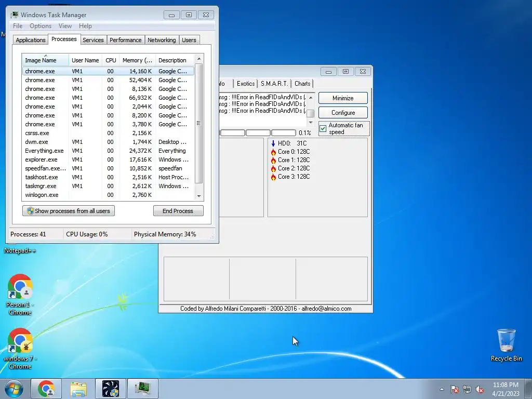This screenshot has width=532, height=399.
Task: Sort processes by CPU column
Action: tap(111, 60)
